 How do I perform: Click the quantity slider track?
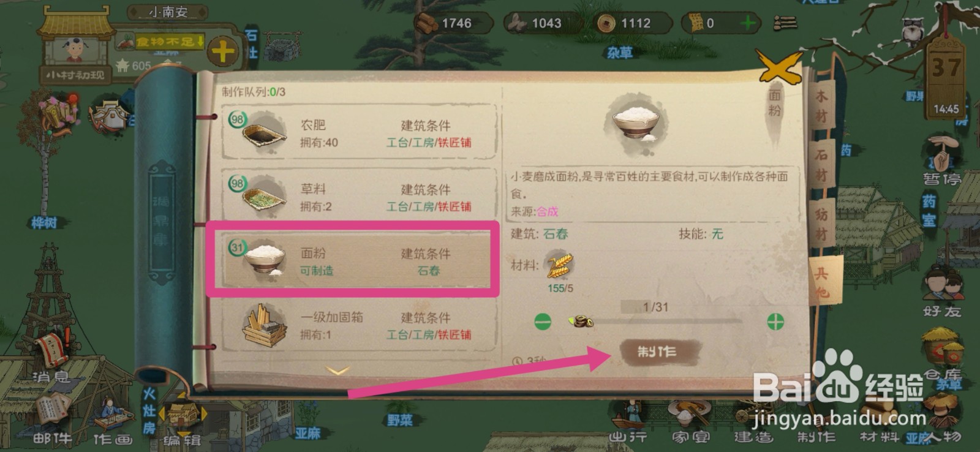point(661,321)
